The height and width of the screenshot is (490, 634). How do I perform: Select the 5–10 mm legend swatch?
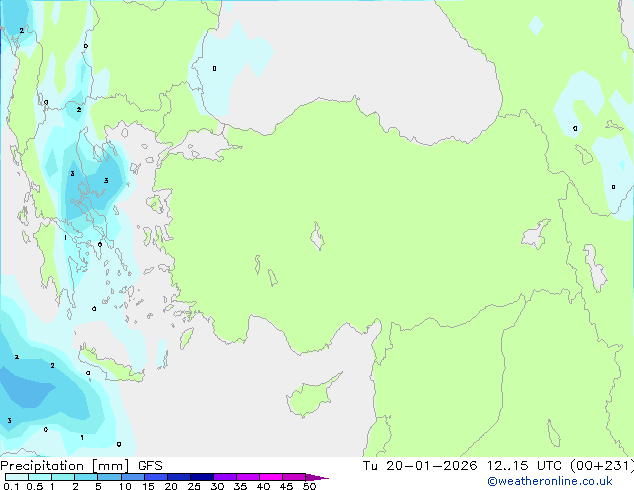109,477
